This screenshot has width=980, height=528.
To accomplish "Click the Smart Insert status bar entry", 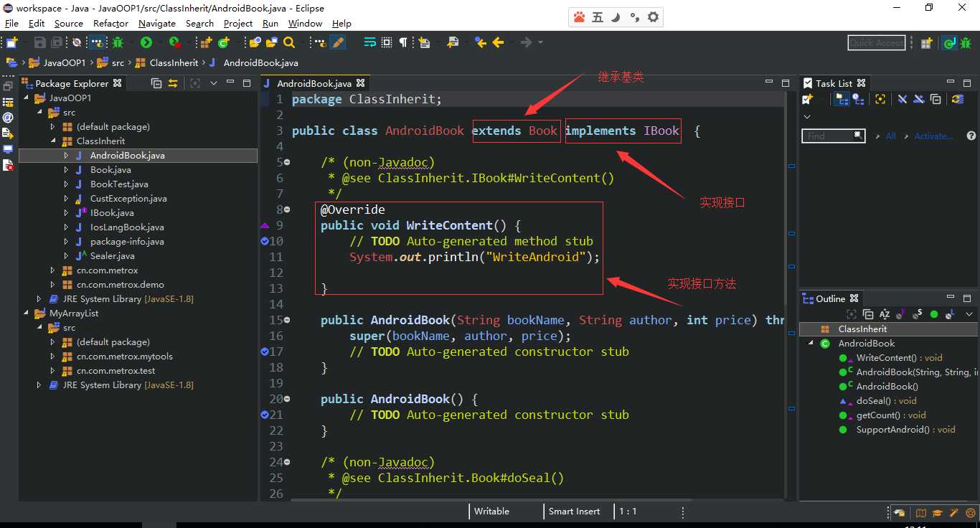I will coord(574,511).
